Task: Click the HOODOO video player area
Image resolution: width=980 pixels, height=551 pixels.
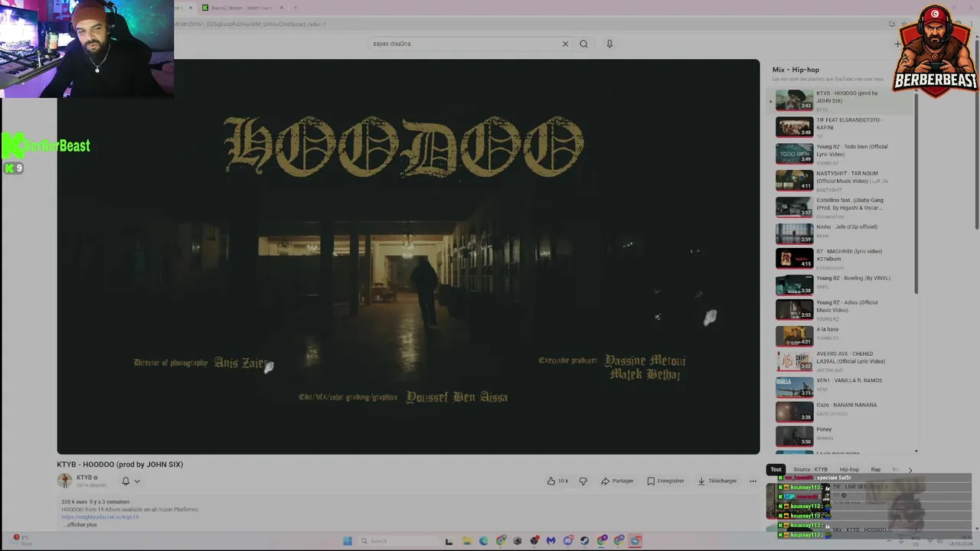Action: [408, 256]
